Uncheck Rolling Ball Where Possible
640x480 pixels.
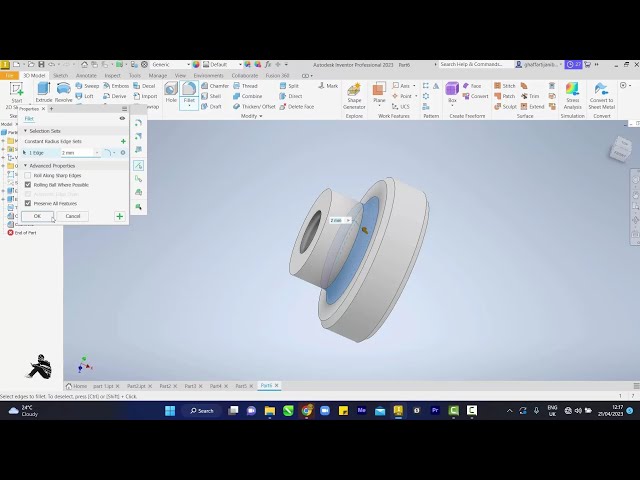point(28,184)
